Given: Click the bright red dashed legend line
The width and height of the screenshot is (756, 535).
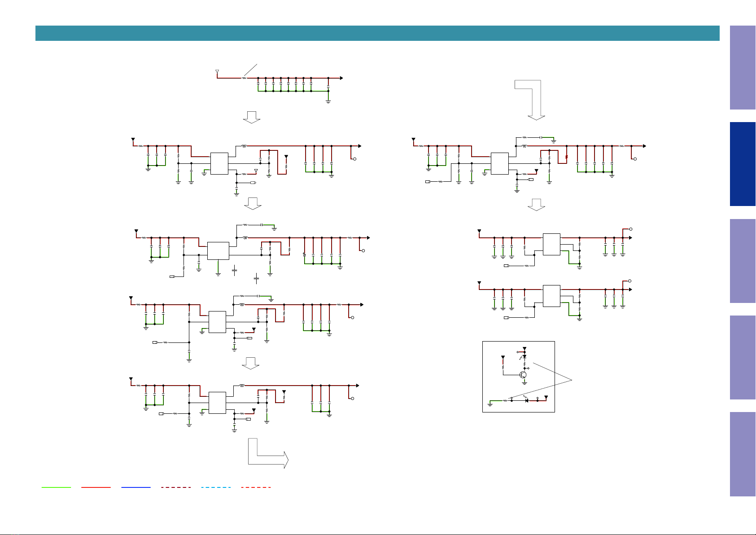Looking at the screenshot, I should coord(256,487).
